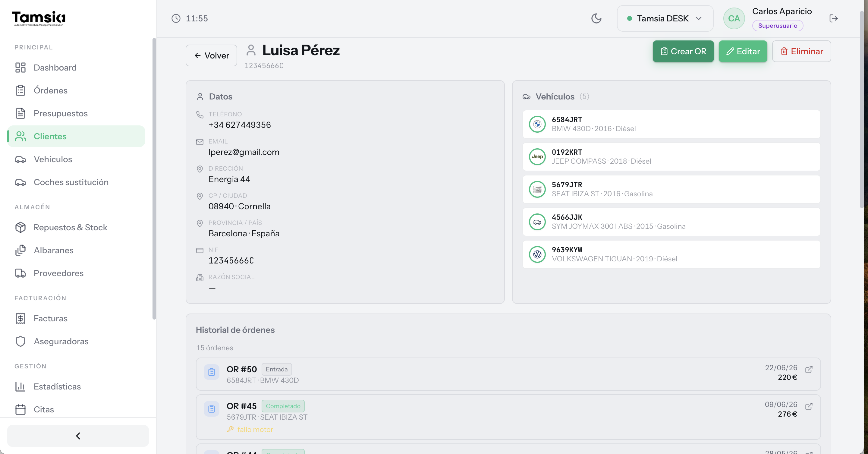
Task: Click the envelope icon next to EMAIL
Action: (200, 142)
